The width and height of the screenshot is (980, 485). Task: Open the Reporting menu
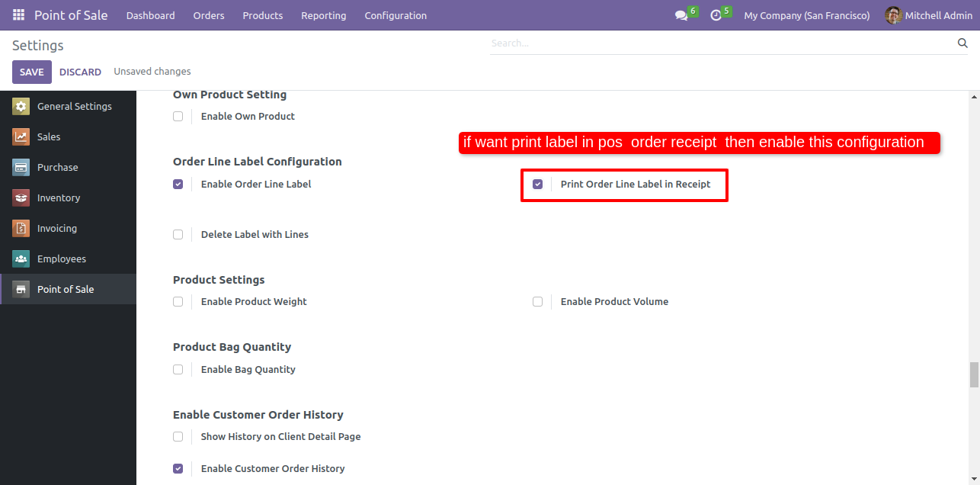click(x=323, y=15)
